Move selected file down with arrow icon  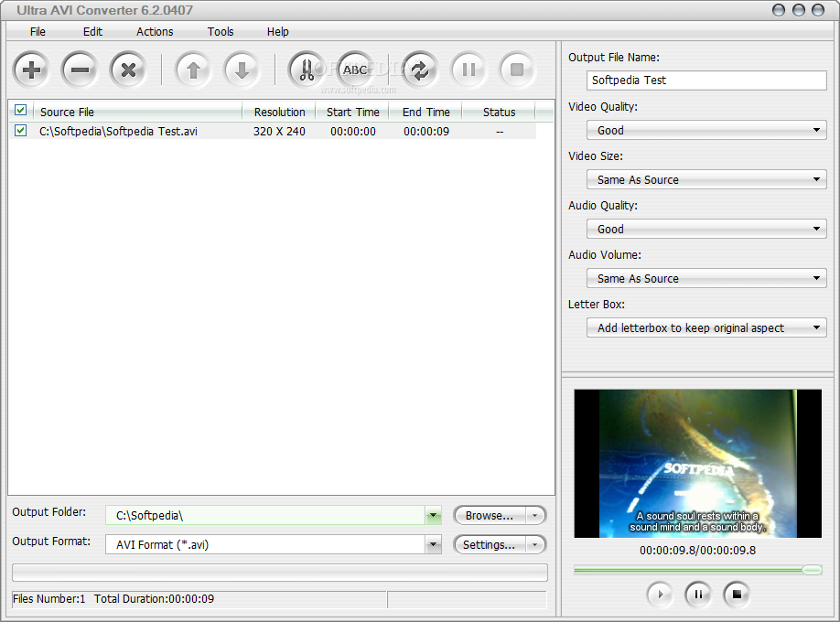[242, 70]
